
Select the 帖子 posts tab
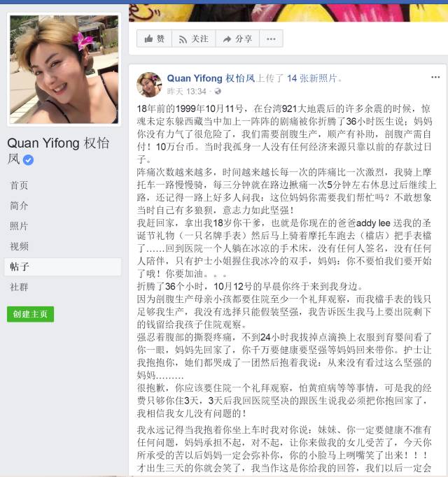63,266
